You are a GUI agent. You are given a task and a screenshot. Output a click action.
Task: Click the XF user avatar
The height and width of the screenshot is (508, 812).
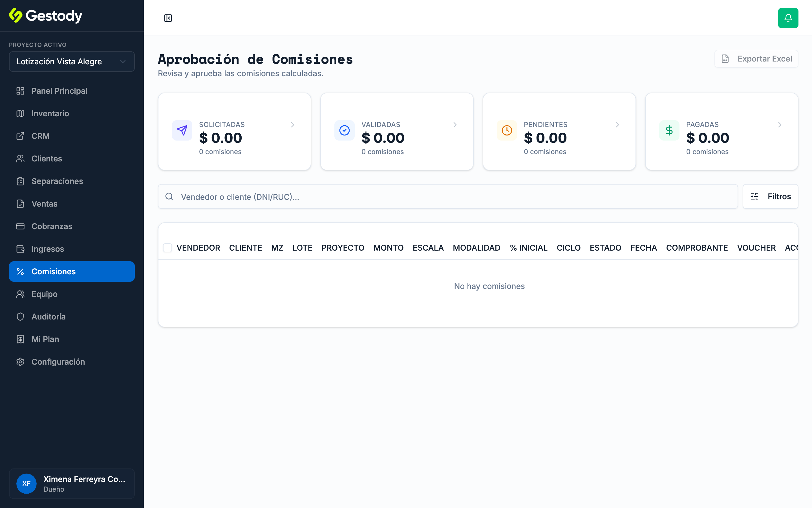pyautogui.click(x=27, y=483)
